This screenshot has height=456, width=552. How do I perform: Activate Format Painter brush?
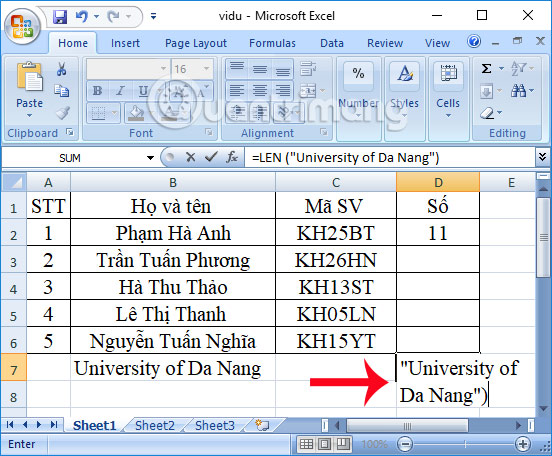pyautogui.click(x=62, y=113)
